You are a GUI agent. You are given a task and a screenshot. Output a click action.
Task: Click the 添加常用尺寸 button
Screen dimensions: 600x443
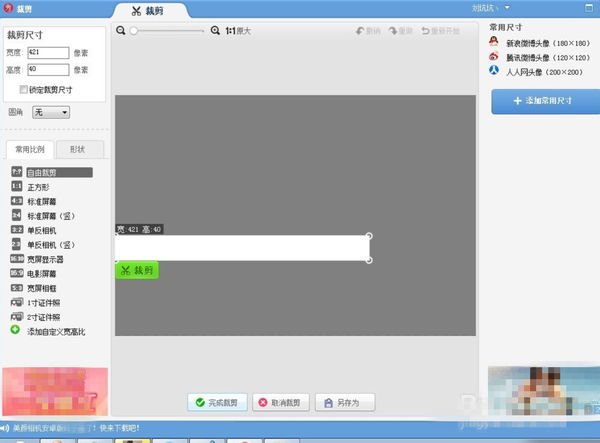tap(546, 101)
